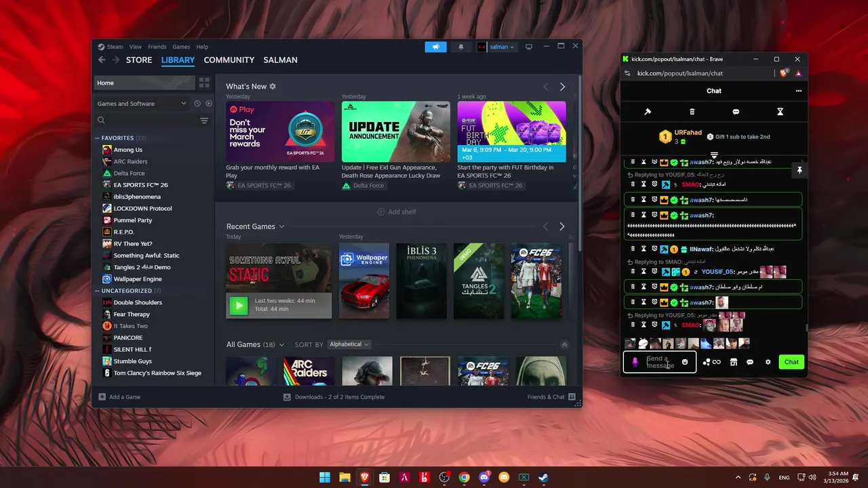Open Windows Start button
The height and width of the screenshot is (488, 868).
tap(325, 477)
